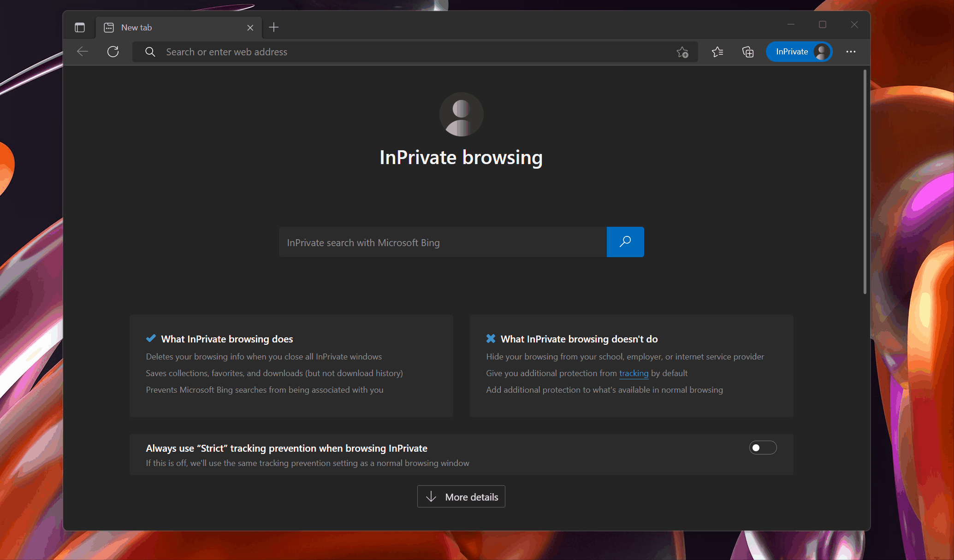Click the page vertical scrollbar
This screenshot has width=954, height=560.
click(865, 182)
